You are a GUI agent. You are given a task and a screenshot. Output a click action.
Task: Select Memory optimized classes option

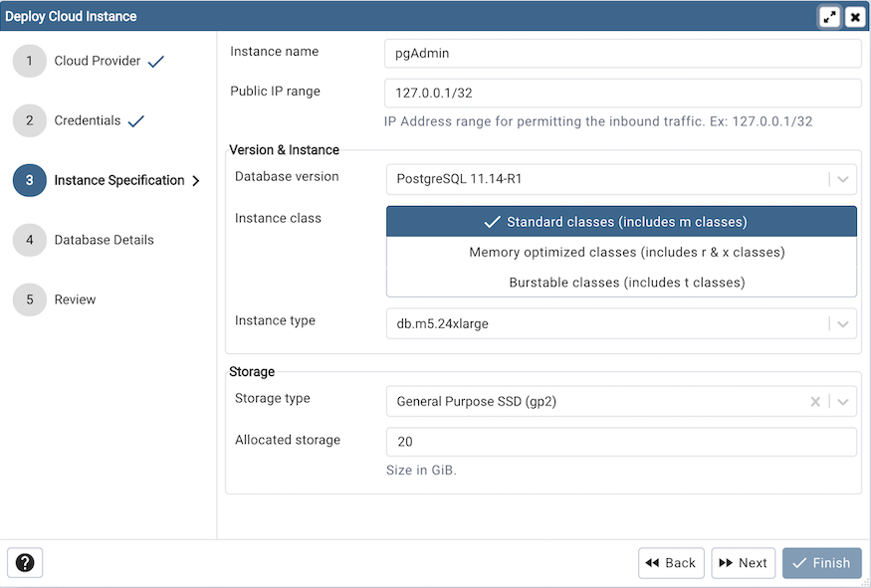(621, 252)
